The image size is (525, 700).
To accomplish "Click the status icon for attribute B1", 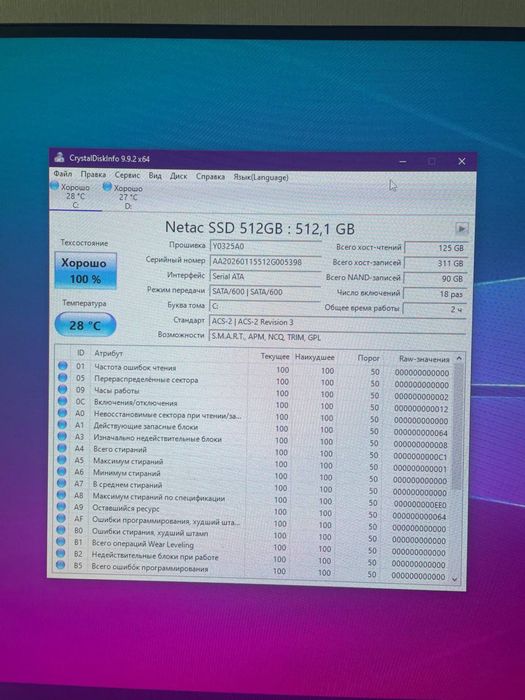I will tap(61, 542).
